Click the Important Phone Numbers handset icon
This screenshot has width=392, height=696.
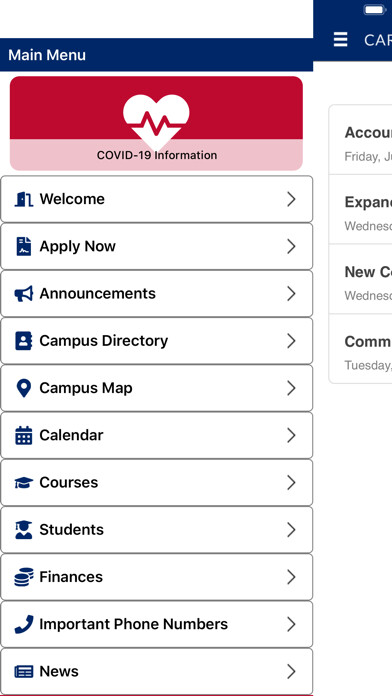coord(24,624)
